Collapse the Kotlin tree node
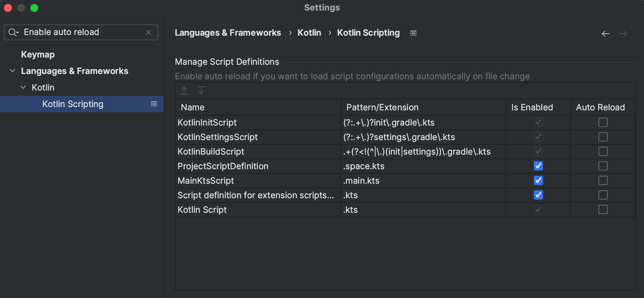 click(x=23, y=87)
